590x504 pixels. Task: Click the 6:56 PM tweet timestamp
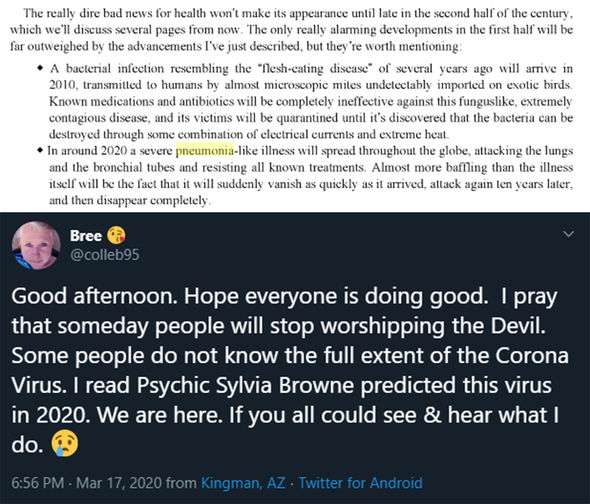(x=37, y=483)
